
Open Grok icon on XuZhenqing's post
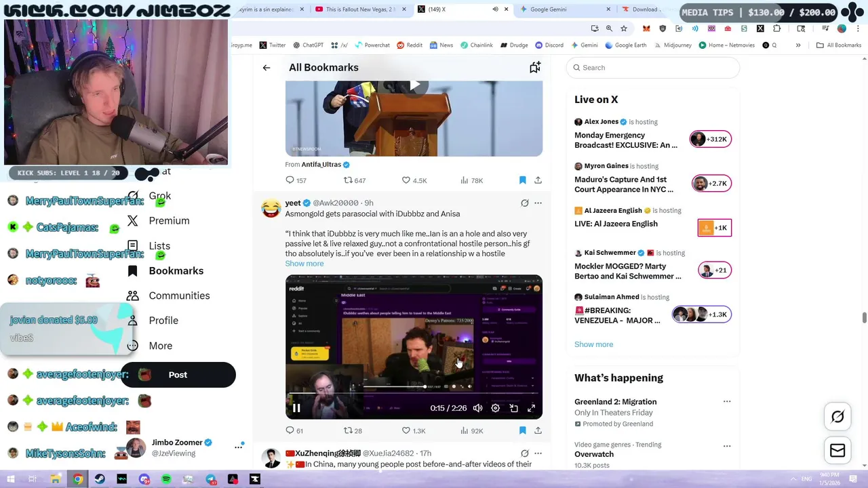click(x=524, y=453)
